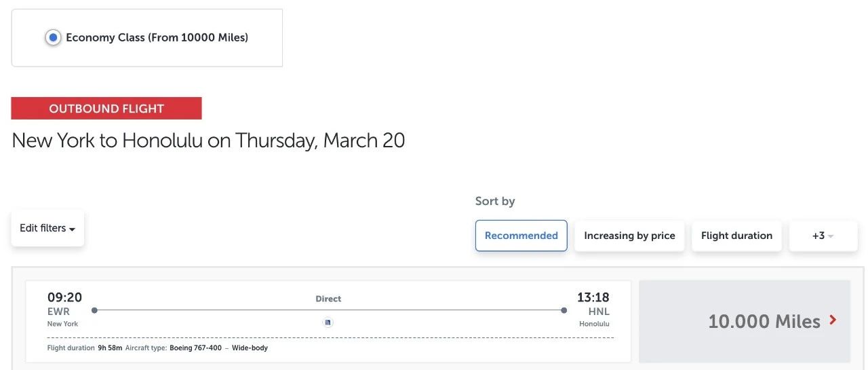Click the 09:20 departure time
The width and height of the screenshot is (868, 370).
[64, 297]
